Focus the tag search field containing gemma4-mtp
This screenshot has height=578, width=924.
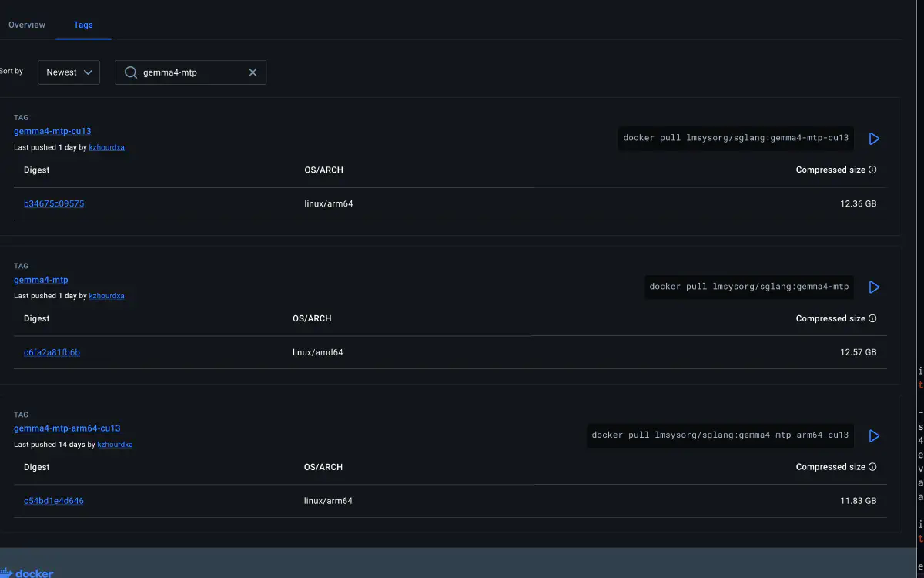(x=191, y=72)
